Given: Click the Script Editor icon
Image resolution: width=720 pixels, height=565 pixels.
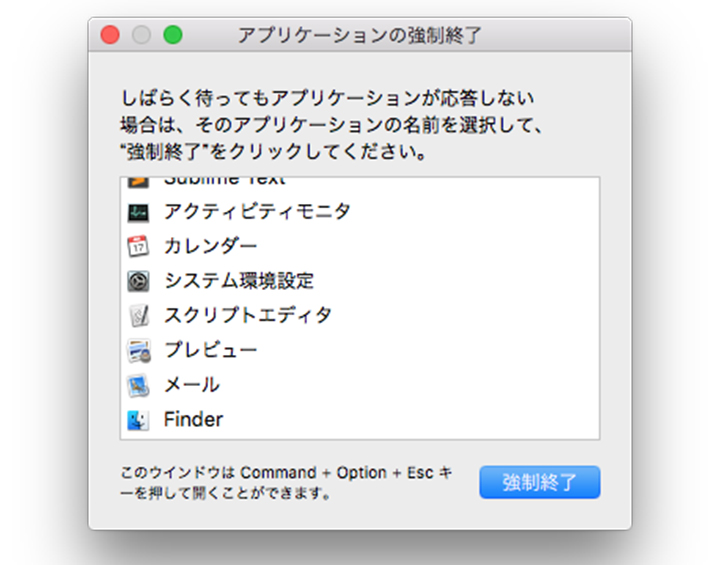Looking at the screenshot, I should coord(138,316).
